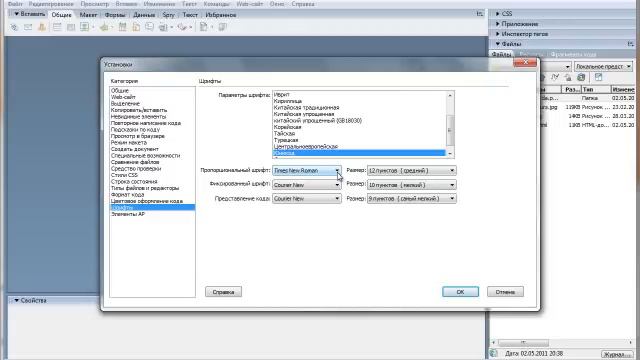
Task: Click the Отмена button
Action: [x=505, y=292]
